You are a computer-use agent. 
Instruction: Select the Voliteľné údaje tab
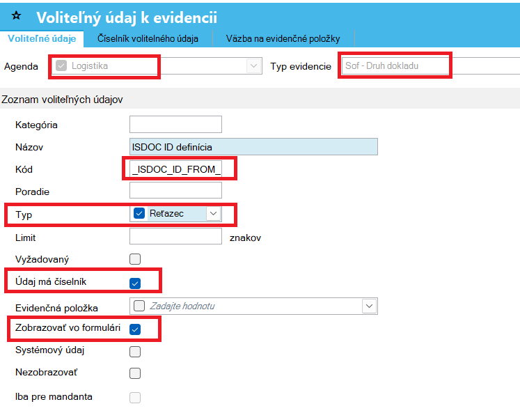point(42,39)
